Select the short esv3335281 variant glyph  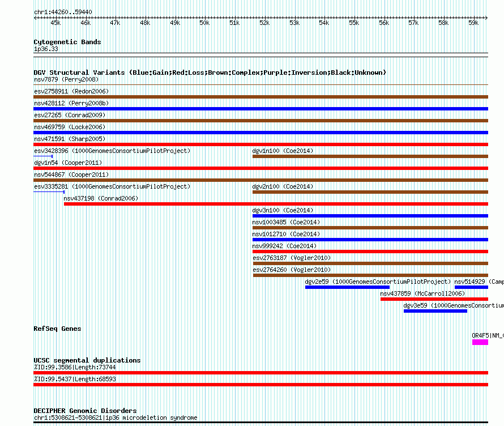pyautogui.click(x=49, y=192)
